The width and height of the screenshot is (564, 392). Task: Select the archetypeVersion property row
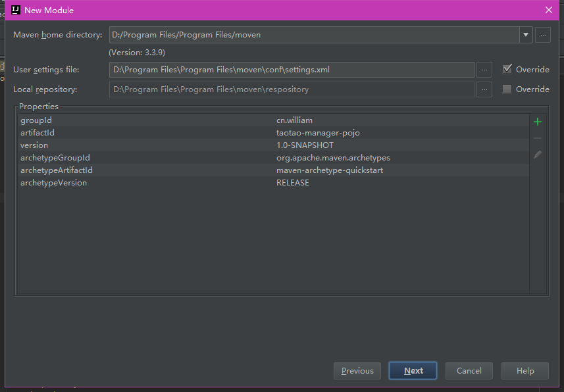(273, 183)
